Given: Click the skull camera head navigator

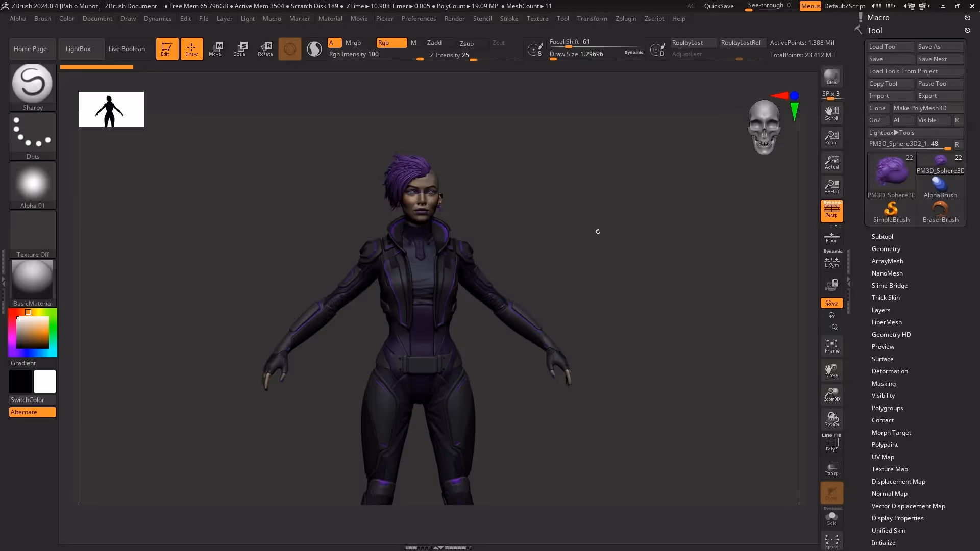Looking at the screenshot, I should 764,127.
